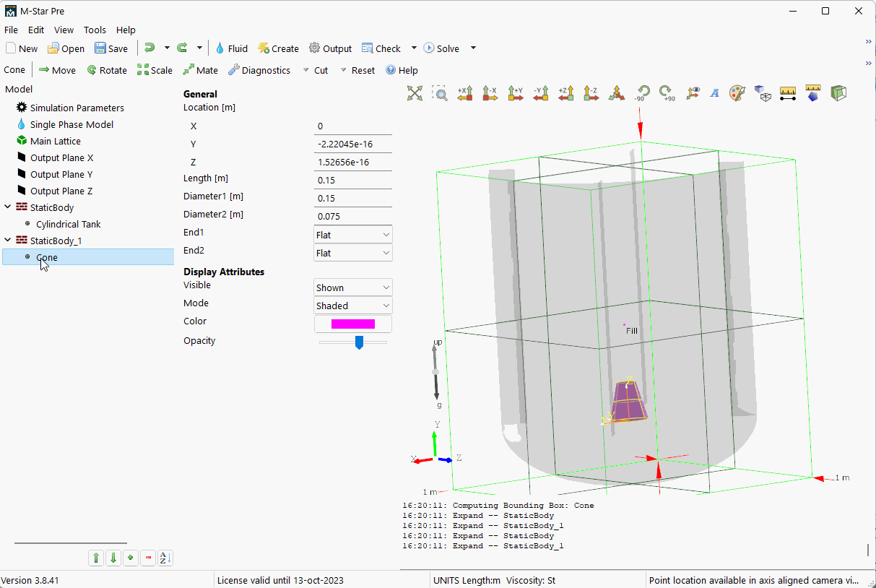Click the undo arrow icon

click(x=149, y=48)
